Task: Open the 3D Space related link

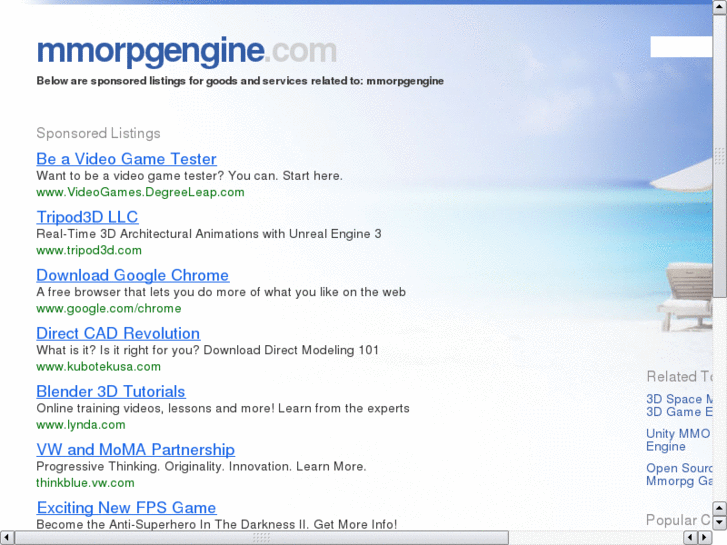Action: [x=679, y=399]
